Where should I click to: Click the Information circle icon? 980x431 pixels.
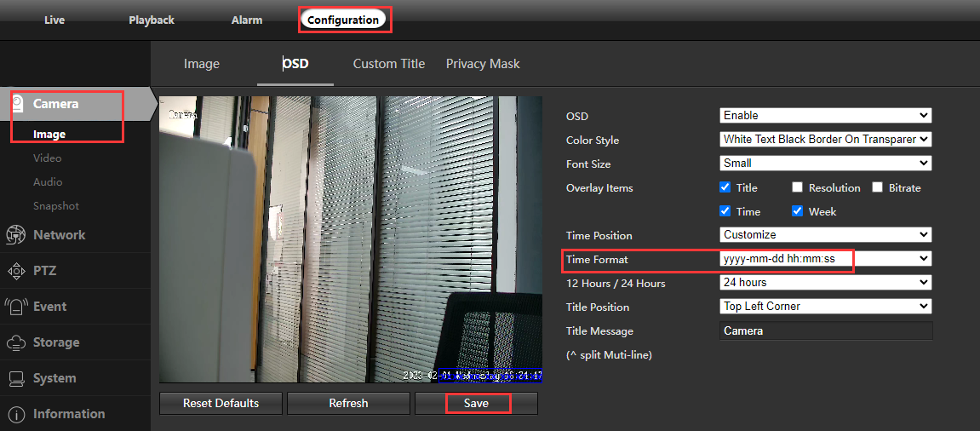pos(15,414)
